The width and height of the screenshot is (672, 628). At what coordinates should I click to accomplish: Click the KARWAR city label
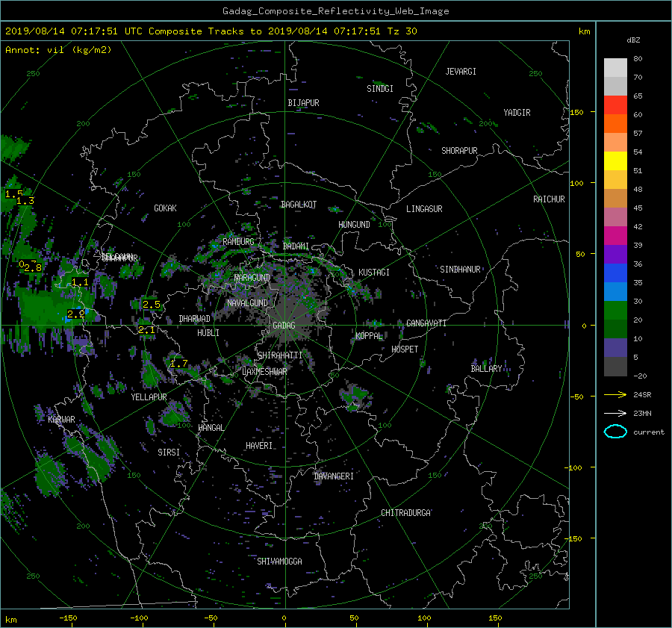point(61,420)
